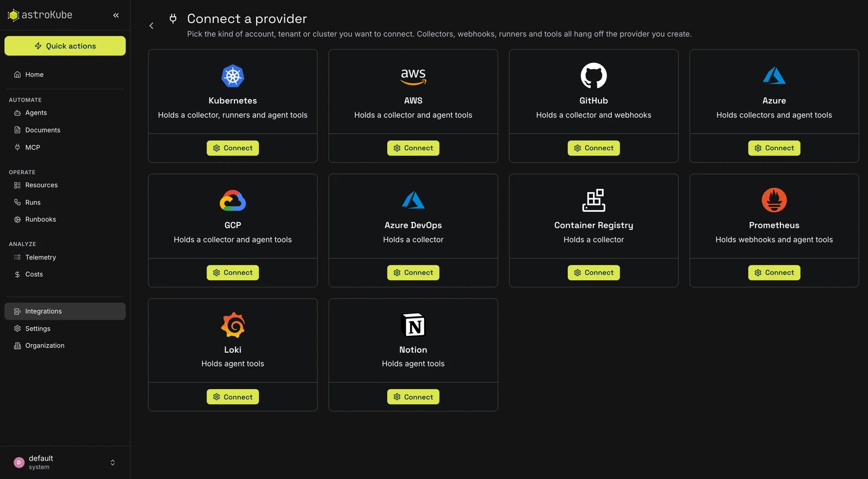Click the 'Connect a provider' heading
Image resolution: width=868 pixels, height=479 pixels.
pyautogui.click(x=247, y=19)
